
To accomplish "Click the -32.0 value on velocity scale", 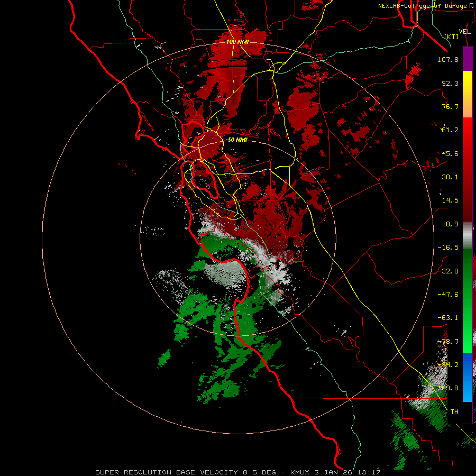I will [x=448, y=271].
